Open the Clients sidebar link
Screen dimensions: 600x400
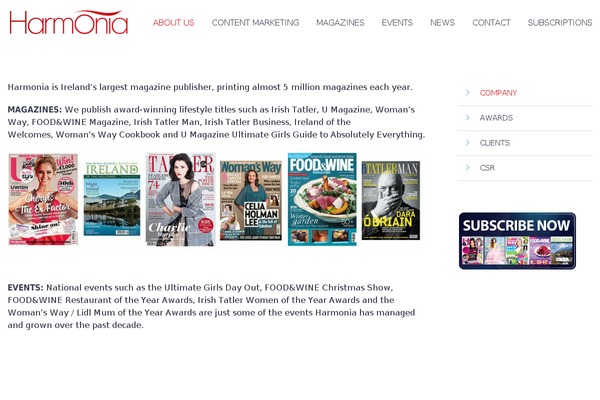[494, 143]
